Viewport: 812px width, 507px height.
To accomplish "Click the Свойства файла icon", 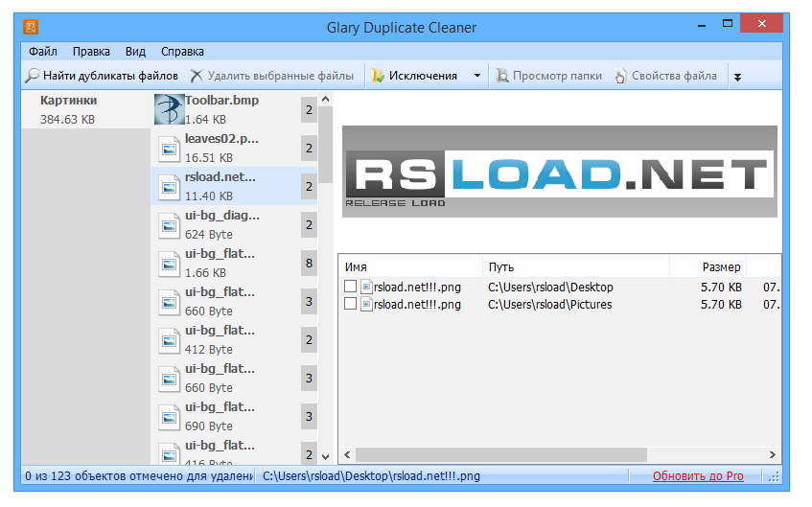I will click(620, 76).
